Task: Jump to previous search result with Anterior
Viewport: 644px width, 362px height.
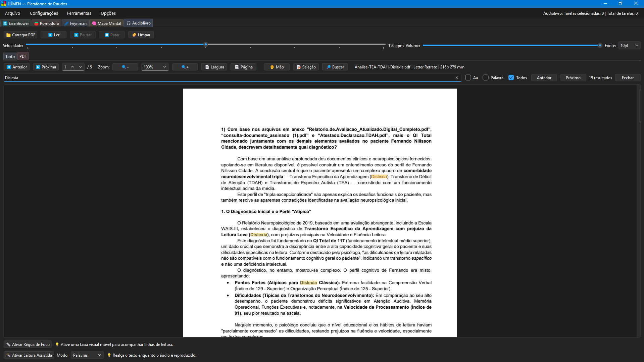Action: 544,78
